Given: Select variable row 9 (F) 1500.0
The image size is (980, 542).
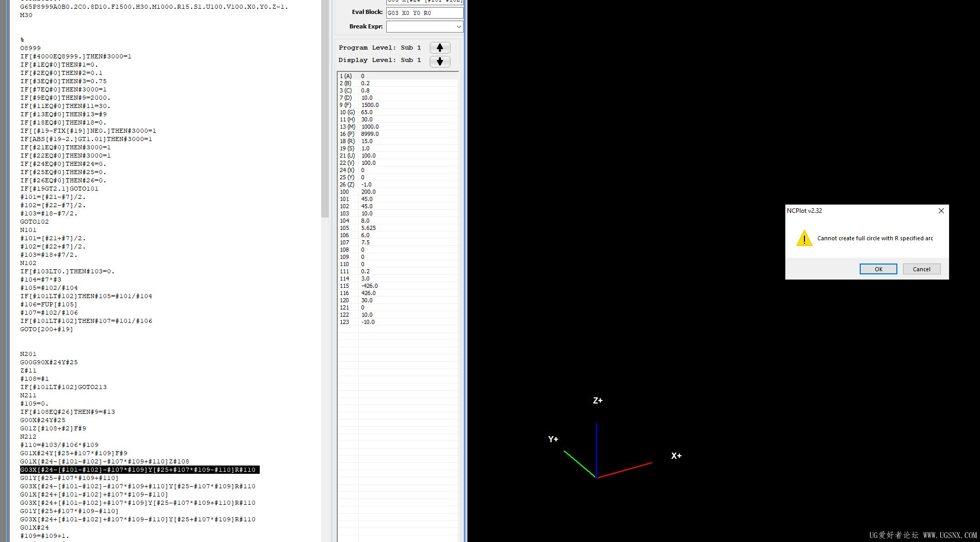Looking at the screenshot, I should tap(398, 105).
